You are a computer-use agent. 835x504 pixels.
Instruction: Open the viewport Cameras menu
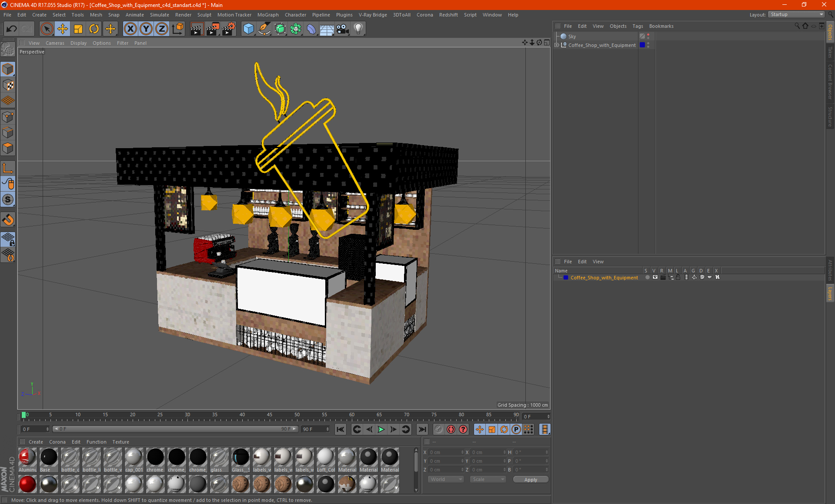coord(55,43)
